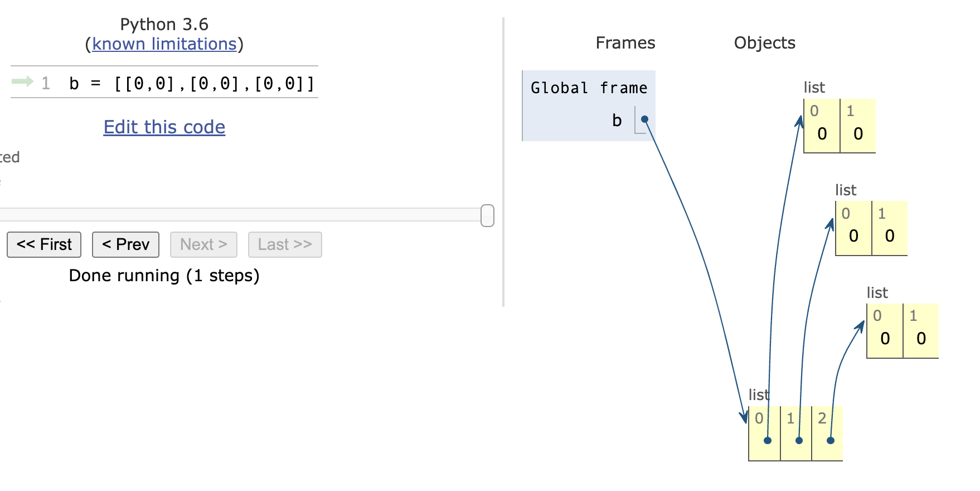The height and width of the screenshot is (491, 980).
Task: Click the pointer dot for variable b
Action: (644, 119)
